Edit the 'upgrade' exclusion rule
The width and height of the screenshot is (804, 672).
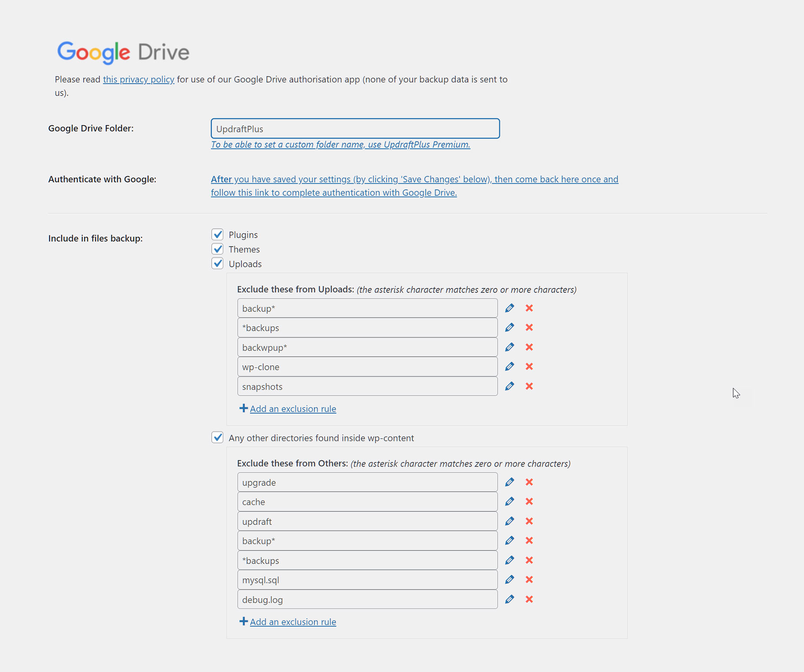tap(509, 482)
